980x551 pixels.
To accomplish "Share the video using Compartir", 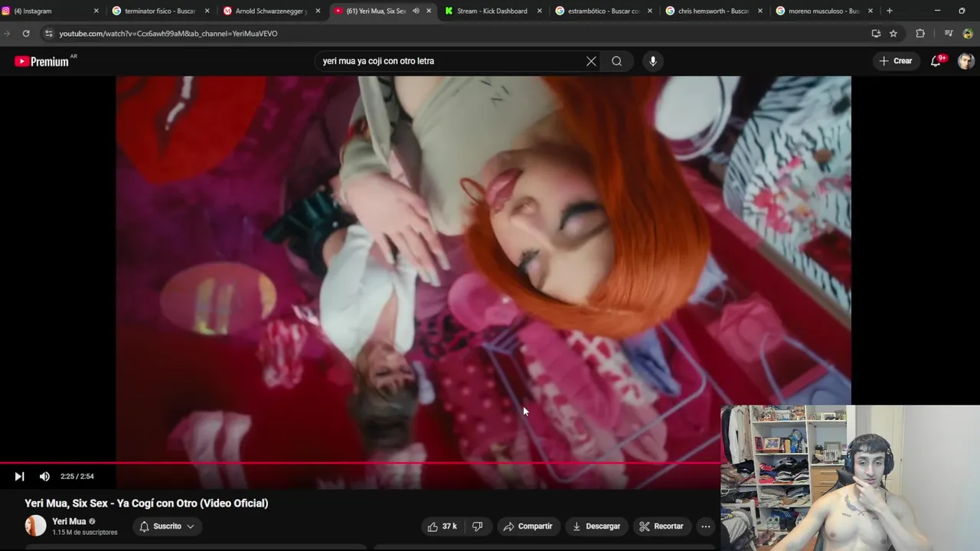I will point(528,526).
